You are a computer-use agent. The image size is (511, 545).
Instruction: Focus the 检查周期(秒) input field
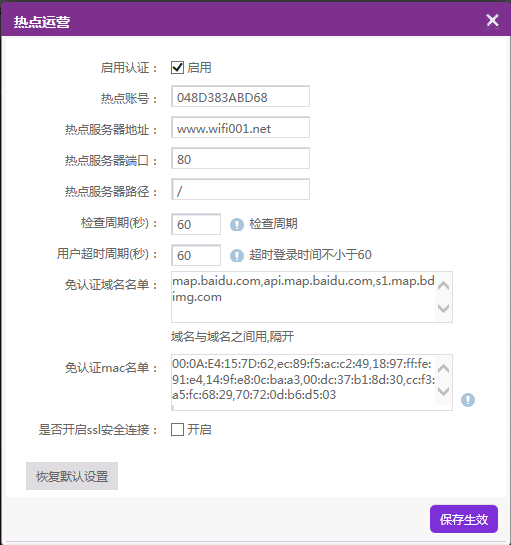tap(196, 224)
